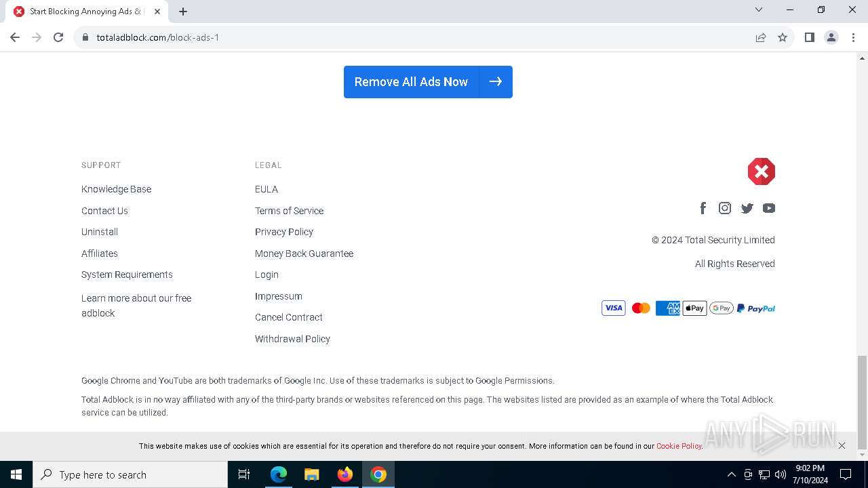Show hidden system tray icons
Viewport: 868px width, 488px height.
tap(731, 474)
